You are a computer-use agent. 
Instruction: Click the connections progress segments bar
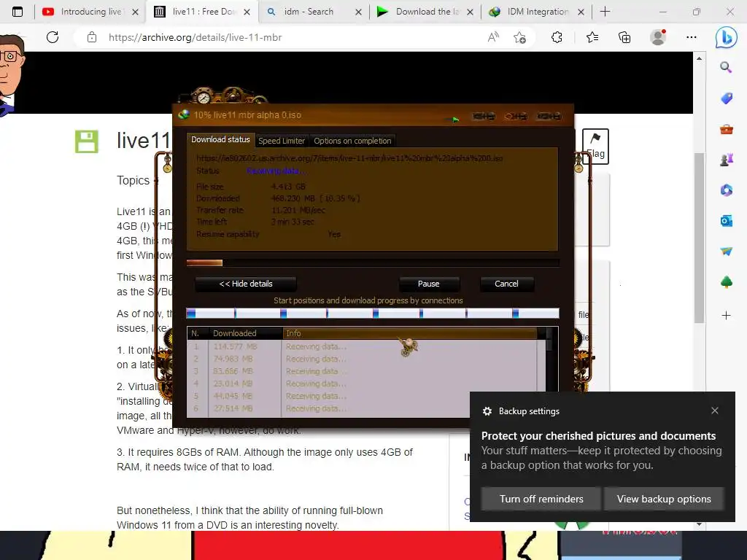pyautogui.click(x=373, y=314)
